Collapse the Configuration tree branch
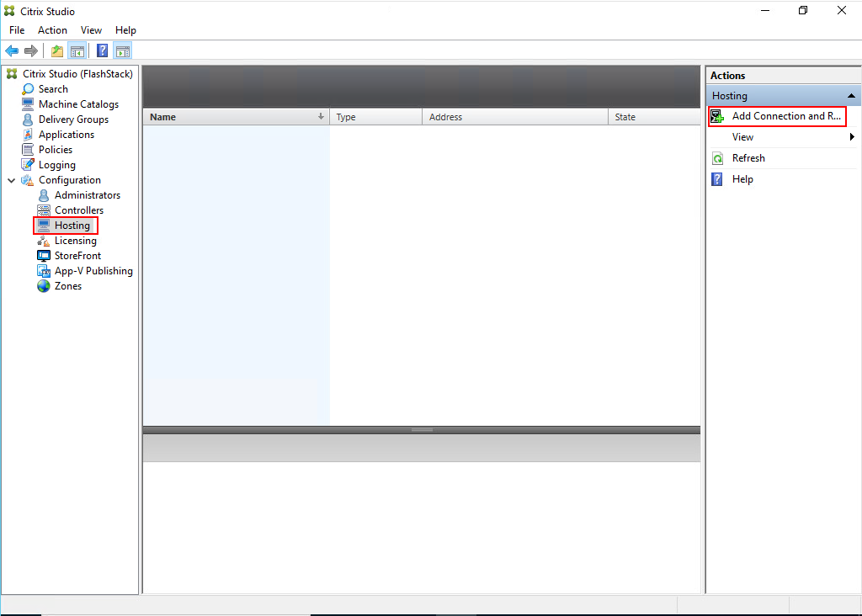This screenshot has width=862, height=616. pos(12,179)
